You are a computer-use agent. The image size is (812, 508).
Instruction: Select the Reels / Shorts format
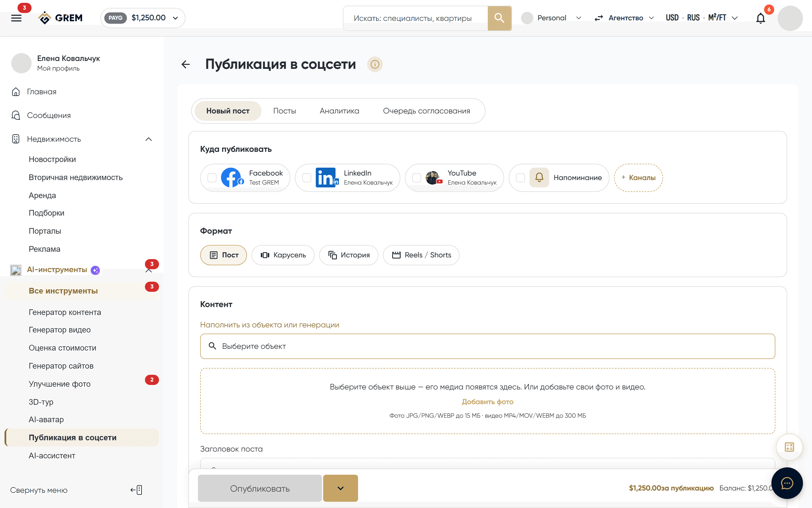coord(421,255)
